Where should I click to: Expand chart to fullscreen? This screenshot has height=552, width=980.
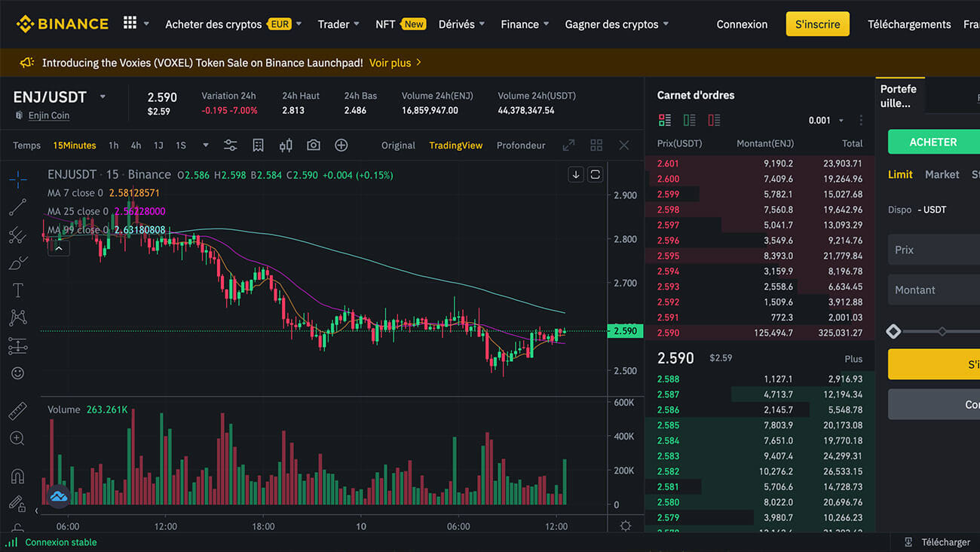point(569,145)
